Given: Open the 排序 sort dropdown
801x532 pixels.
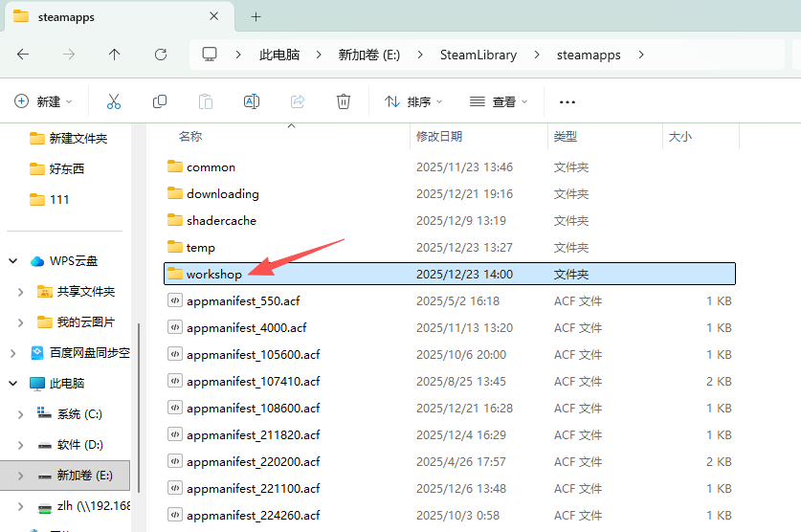Looking at the screenshot, I should point(413,101).
